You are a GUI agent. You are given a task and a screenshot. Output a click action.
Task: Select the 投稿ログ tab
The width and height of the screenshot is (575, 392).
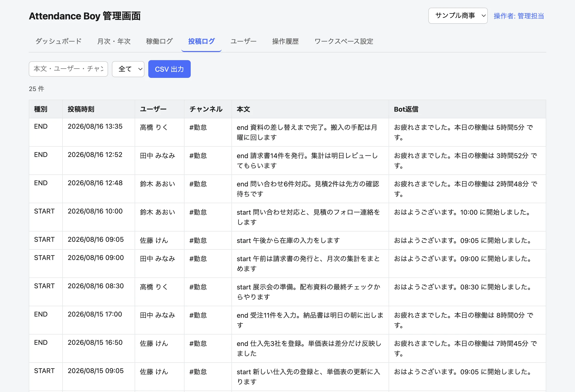tap(201, 41)
